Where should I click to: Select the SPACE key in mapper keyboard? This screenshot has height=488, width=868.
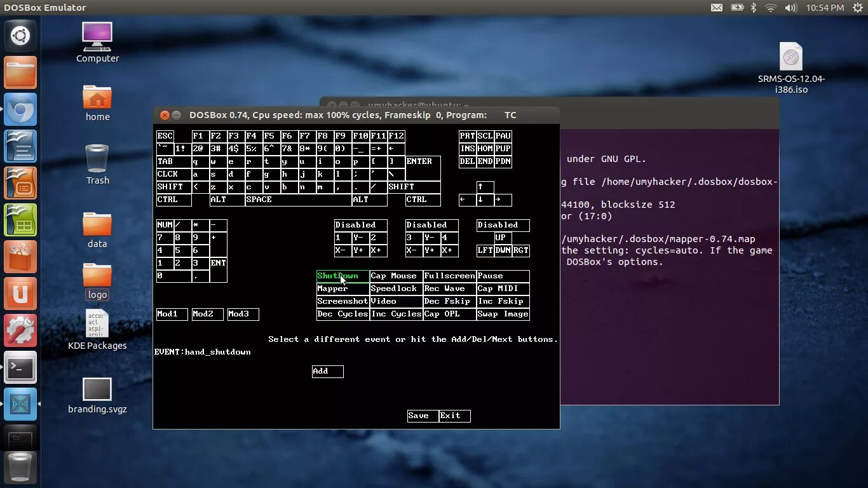(298, 200)
